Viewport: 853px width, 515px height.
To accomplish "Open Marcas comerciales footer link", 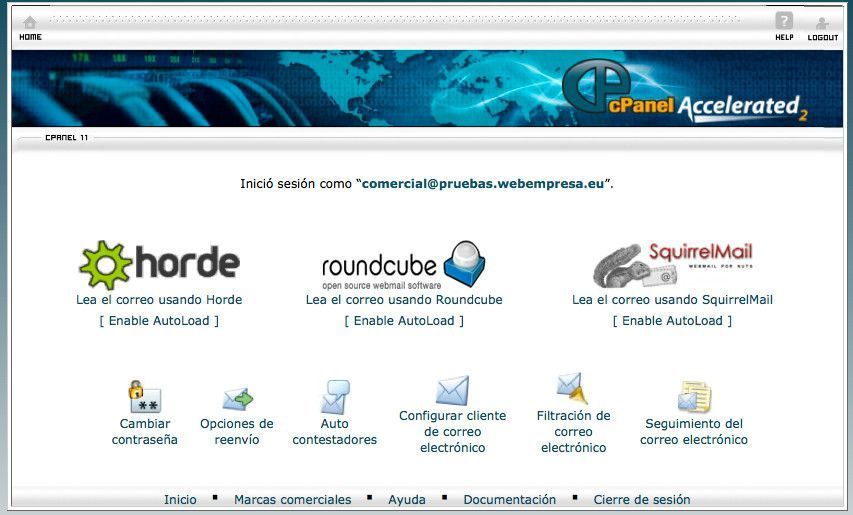I will pyautogui.click(x=293, y=499).
